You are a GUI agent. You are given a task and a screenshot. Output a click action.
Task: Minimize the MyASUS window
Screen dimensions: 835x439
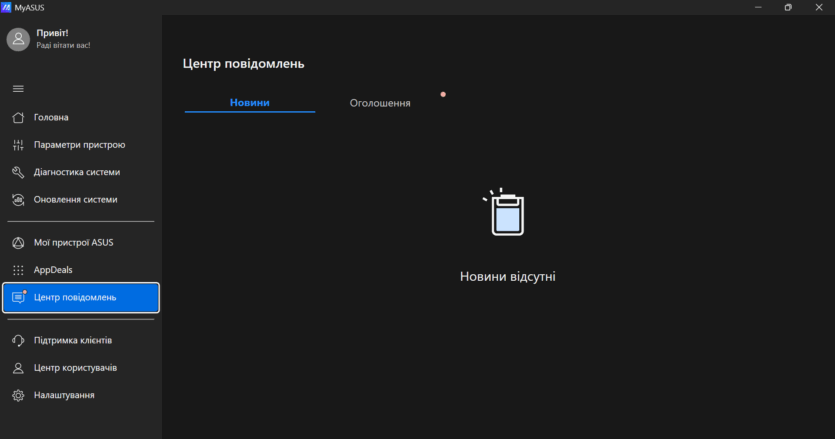coord(758,7)
